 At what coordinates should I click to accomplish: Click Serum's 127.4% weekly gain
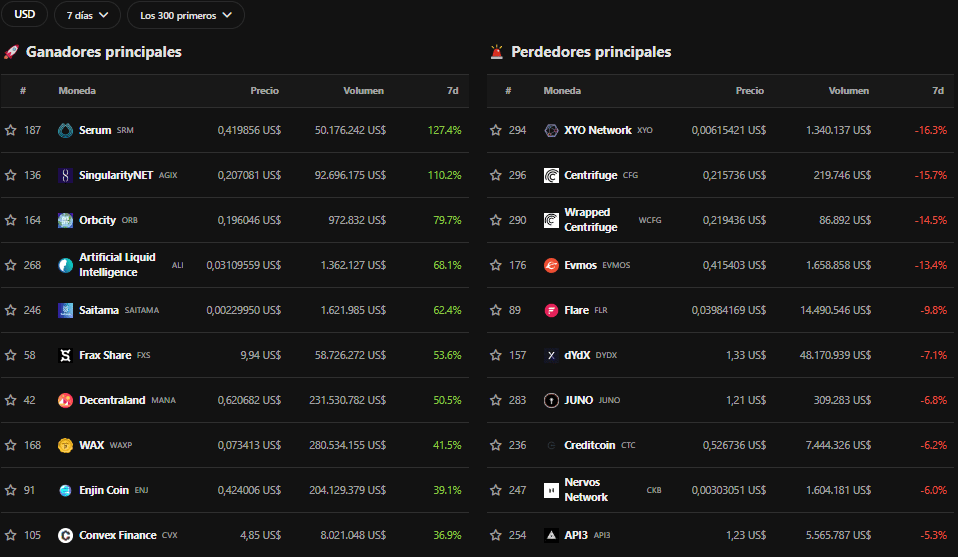pyautogui.click(x=444, y=130)
